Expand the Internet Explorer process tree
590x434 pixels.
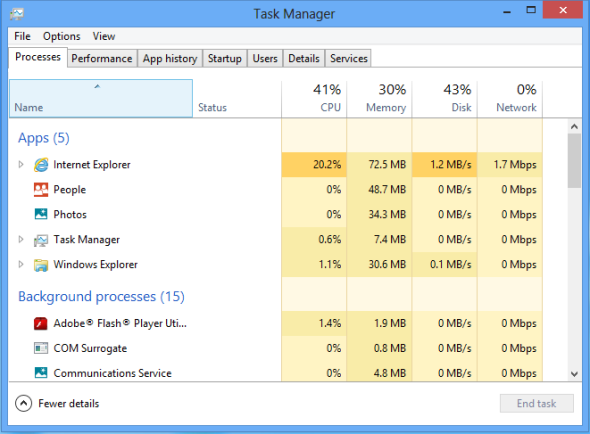pos(21,164)
